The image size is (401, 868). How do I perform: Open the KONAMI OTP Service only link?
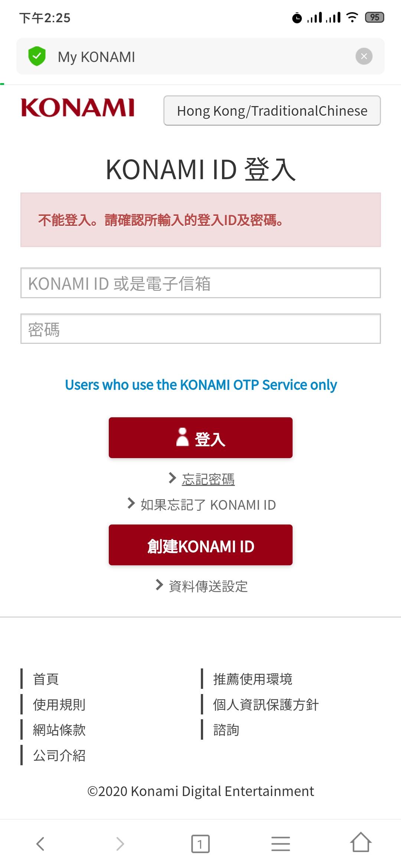[201, 385]
